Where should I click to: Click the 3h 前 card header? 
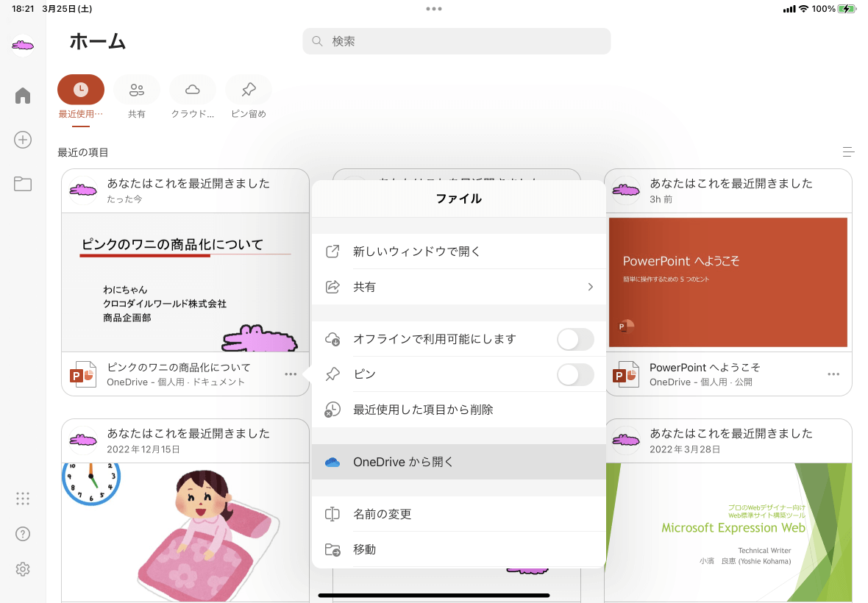pos(728,191)
